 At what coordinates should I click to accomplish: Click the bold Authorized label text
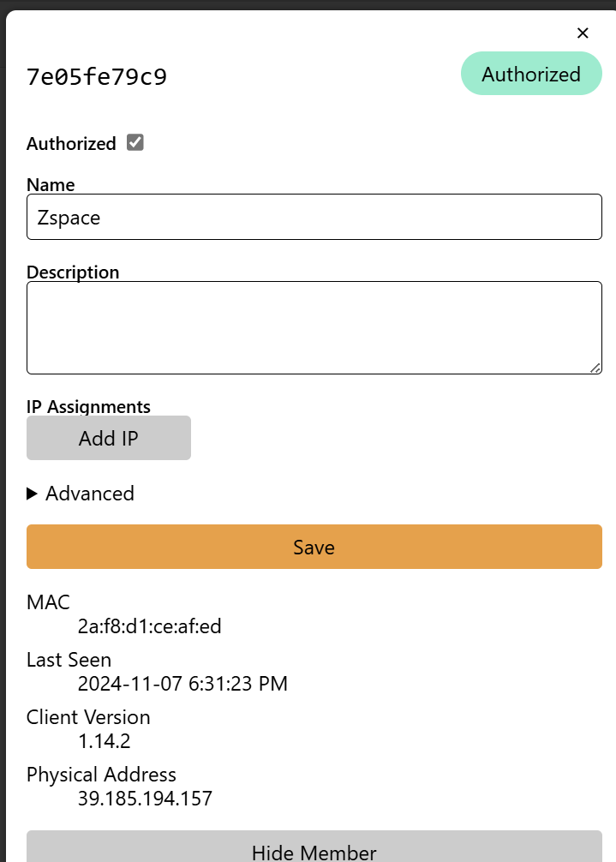click(71, 144)
